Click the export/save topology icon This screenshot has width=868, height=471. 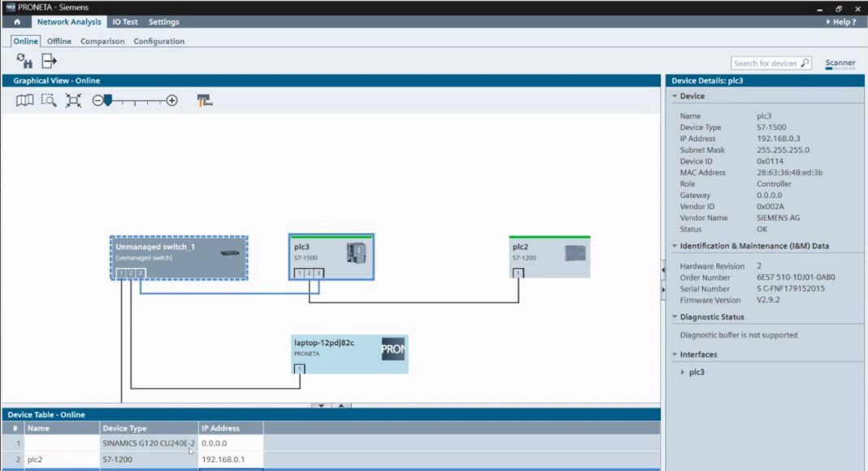46,59
